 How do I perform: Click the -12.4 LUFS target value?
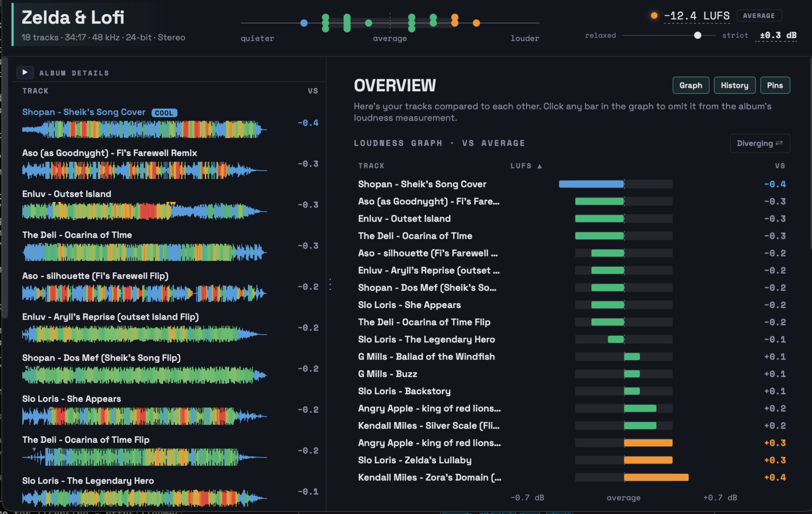[x=697, y=16]
